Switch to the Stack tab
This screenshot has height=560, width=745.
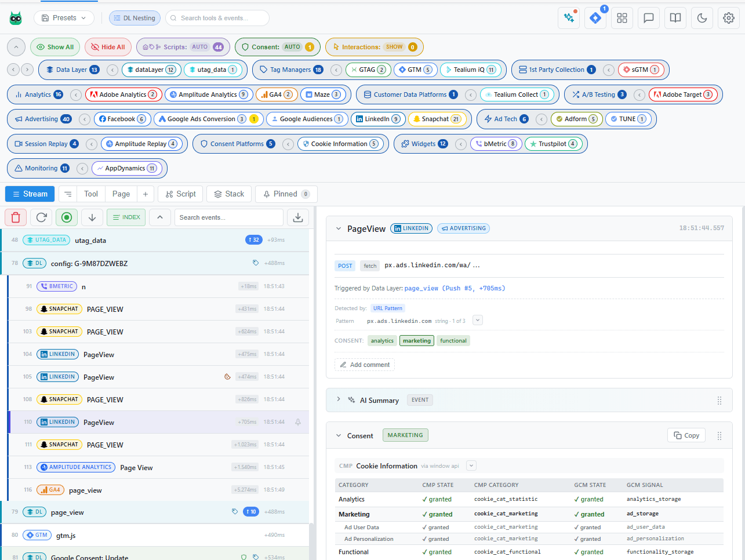pyautogui.click(x=229, y=194)
